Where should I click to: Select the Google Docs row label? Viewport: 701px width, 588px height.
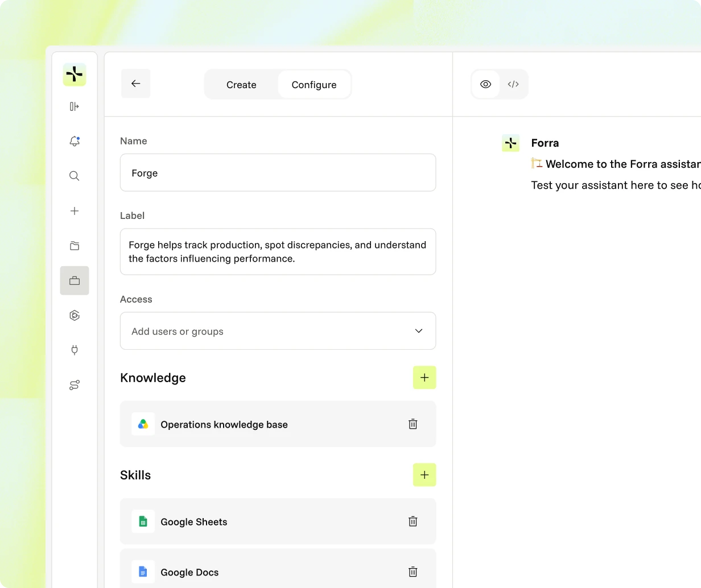(x=189, y=573)
